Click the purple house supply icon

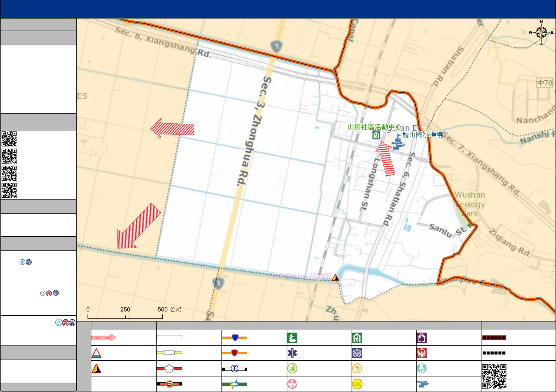click(422, 338)
